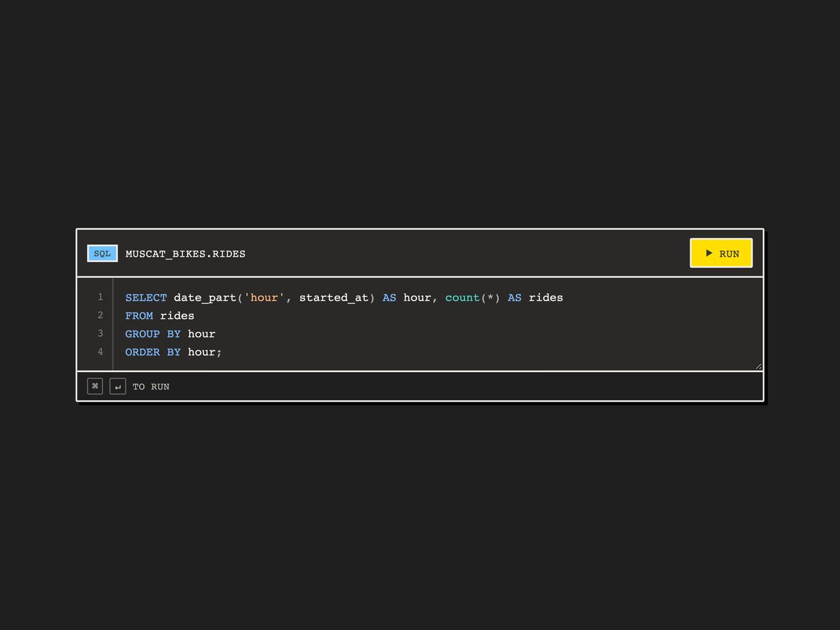Click the command key hint icon
The width and height of the screenshot is (840, 630).
click(95, 387)
